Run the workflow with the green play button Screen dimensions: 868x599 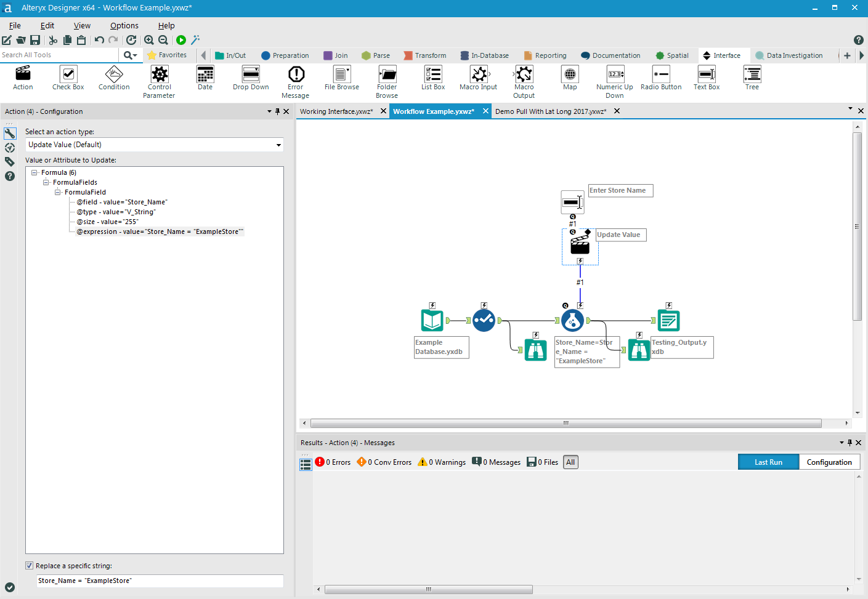pyautogui.click(x=180, y=40)
